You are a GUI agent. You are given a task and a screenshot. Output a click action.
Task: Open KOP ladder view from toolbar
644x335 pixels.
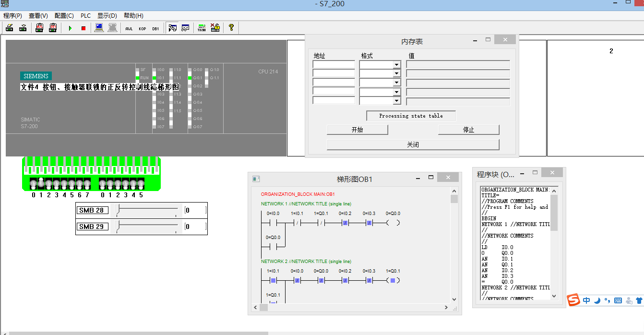pyautogui.click(x=143, y=28)
